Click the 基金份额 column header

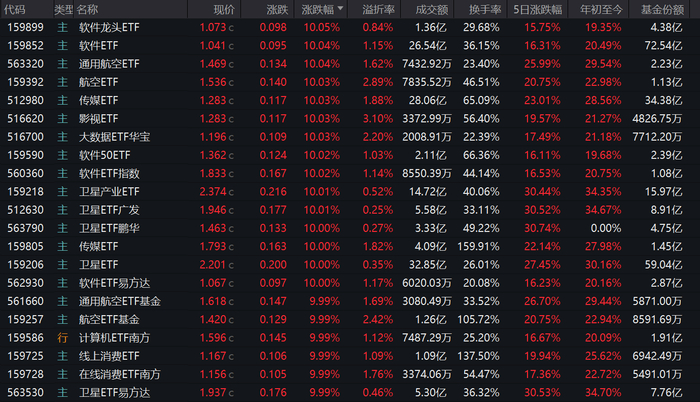point(662,9)
